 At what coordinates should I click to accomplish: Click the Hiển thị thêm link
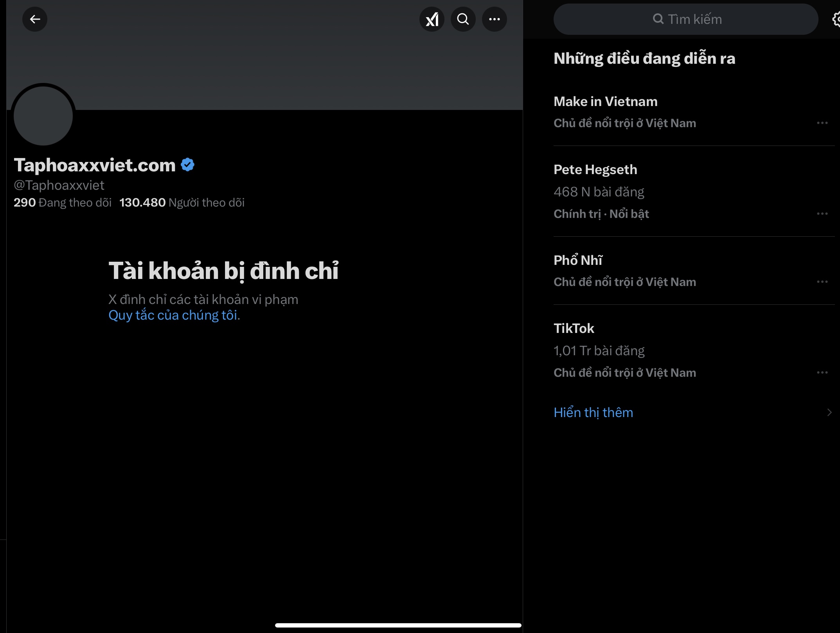[593, 412]
